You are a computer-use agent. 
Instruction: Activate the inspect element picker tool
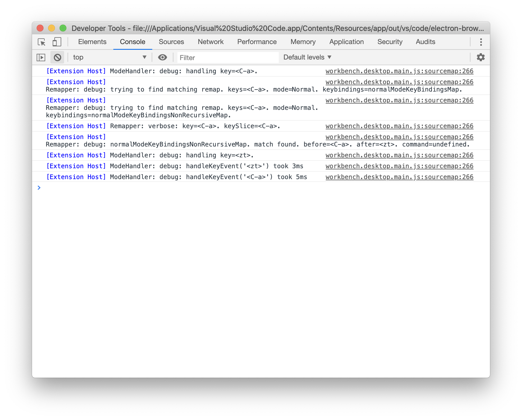41,42
